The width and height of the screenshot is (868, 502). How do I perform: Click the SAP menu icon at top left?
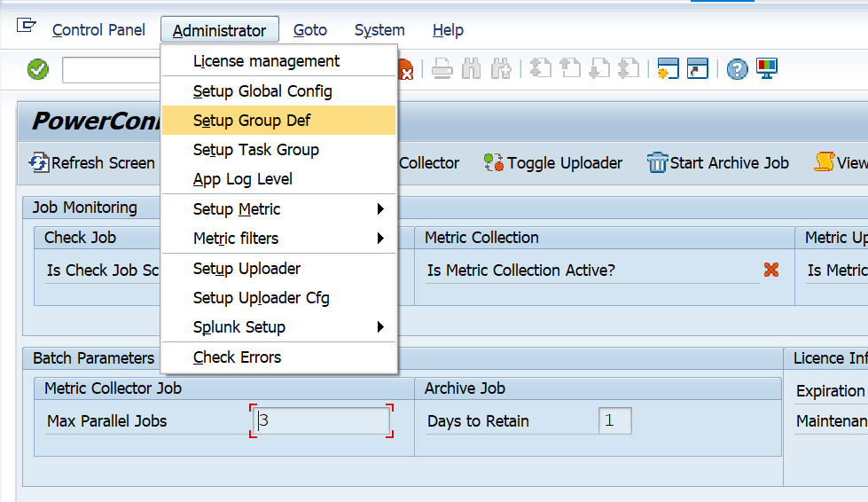point(27,26)
